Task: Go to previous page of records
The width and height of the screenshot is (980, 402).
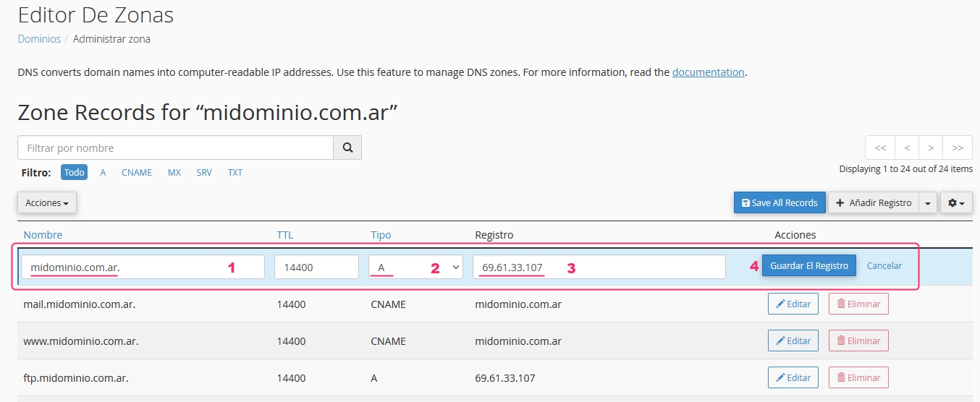Action: [x=906, y=147]
